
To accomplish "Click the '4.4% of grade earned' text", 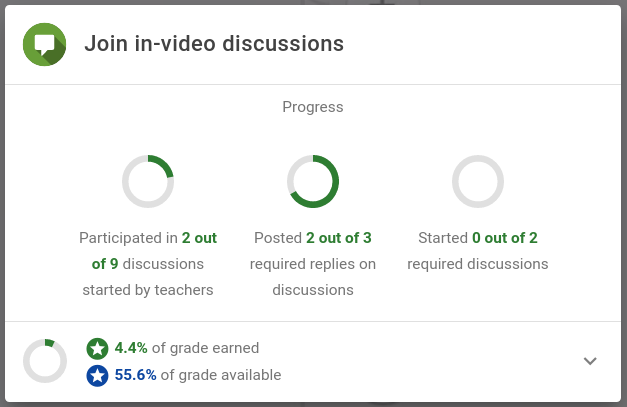I will tap(187, 348).
